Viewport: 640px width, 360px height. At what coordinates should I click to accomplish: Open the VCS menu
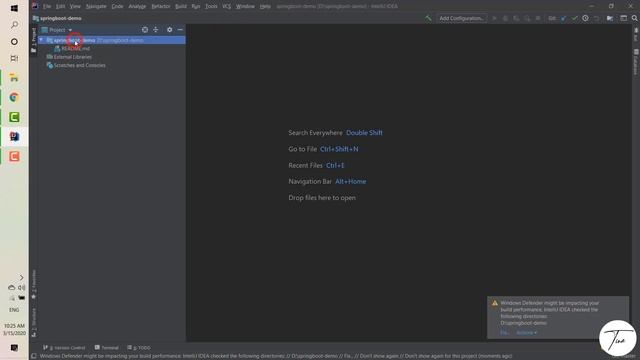227,7
